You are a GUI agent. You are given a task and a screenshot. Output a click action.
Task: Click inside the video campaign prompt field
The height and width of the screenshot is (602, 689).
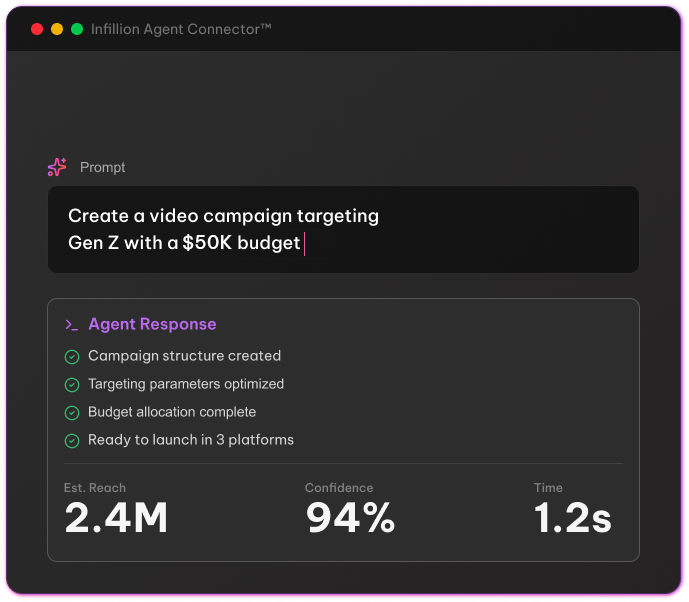[342, 230]
